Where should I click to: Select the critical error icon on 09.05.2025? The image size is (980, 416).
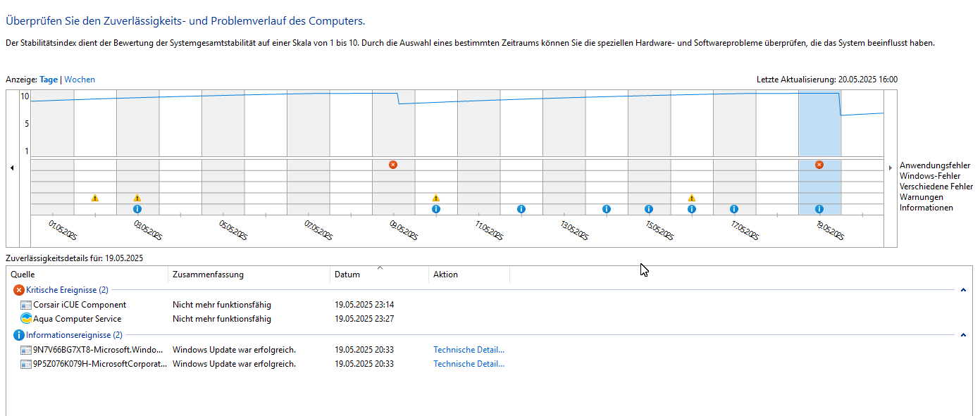pyautogui.click(x=393, y=165)
